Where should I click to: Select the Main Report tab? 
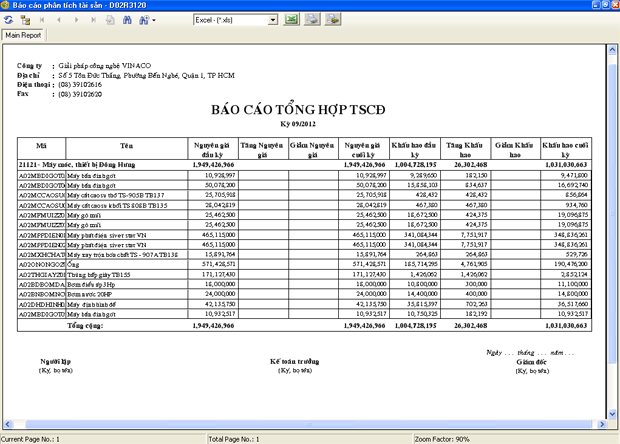point(23,35)
